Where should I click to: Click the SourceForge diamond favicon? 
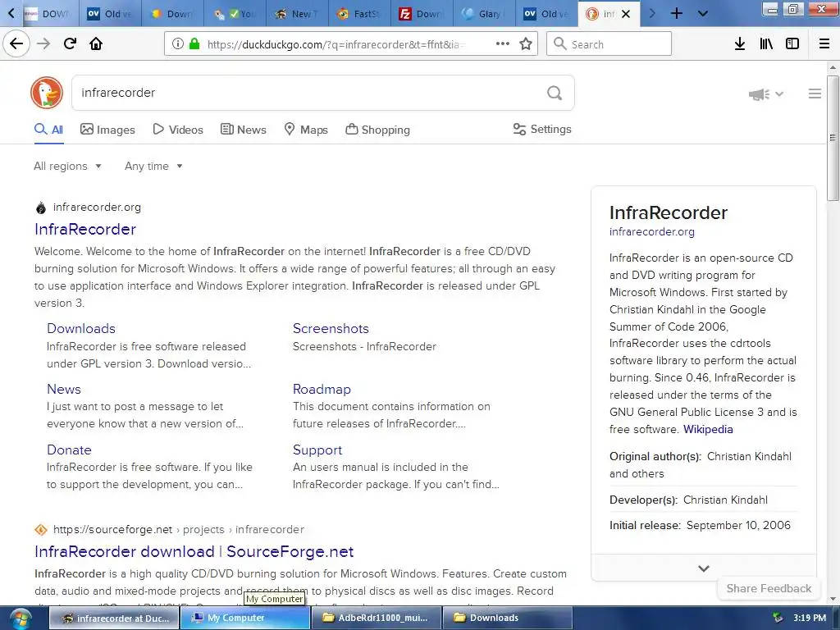point(41,530)
